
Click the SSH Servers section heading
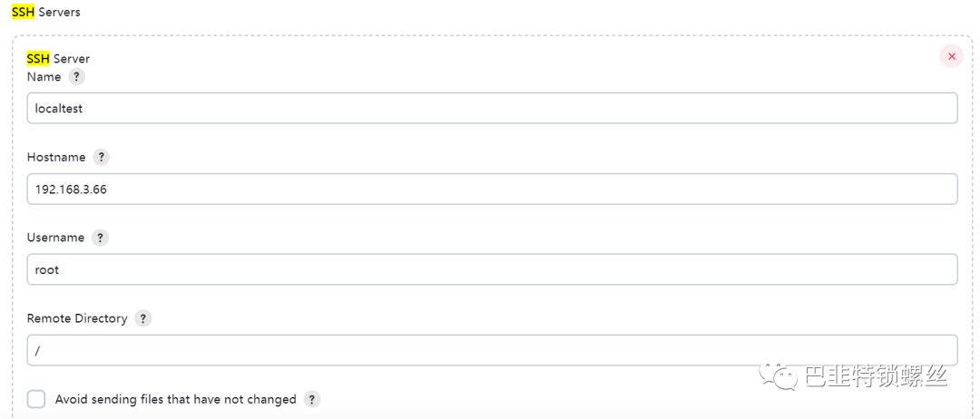click(45, 12)
